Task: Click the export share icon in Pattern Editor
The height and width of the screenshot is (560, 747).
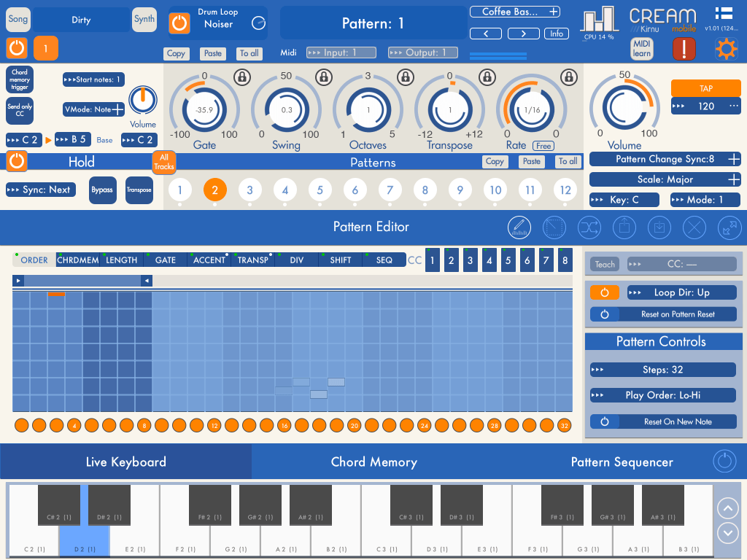Action: (624, 227)
